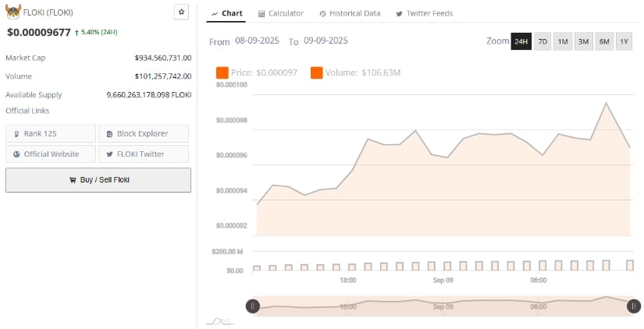
Task: Click the Sep 09 axis label
Action: coord(443,281)
